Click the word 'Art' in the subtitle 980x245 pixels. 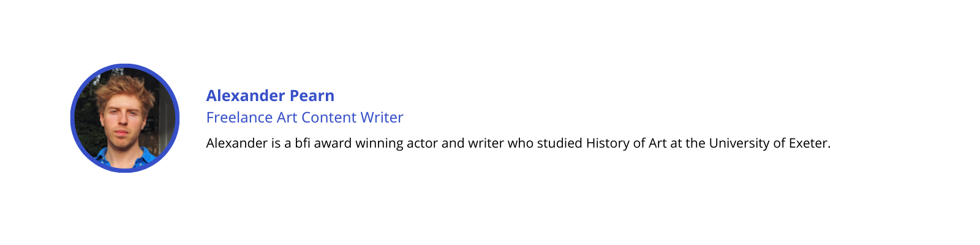click(x=287, y=117)
